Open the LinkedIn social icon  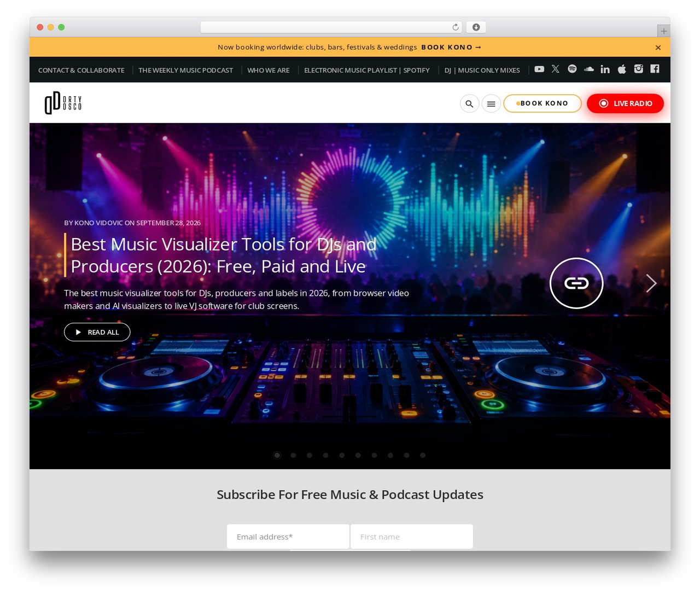(605, 69)
